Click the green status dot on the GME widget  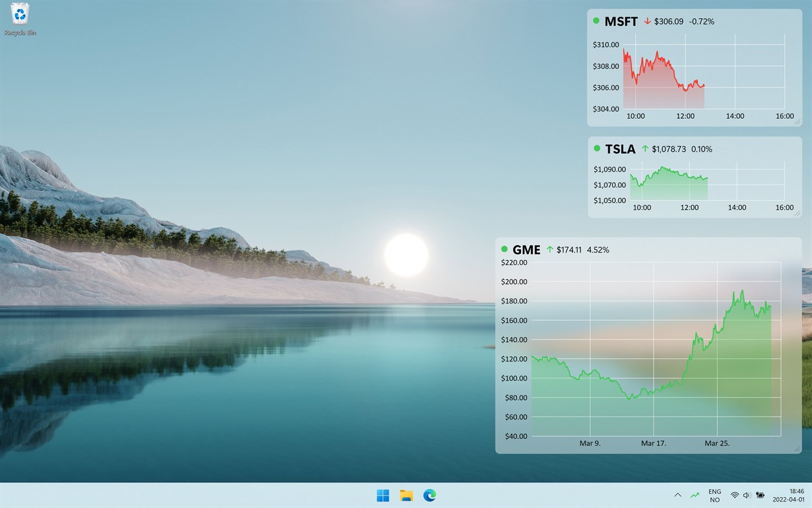pyautogui.click(x=504, y=250)
